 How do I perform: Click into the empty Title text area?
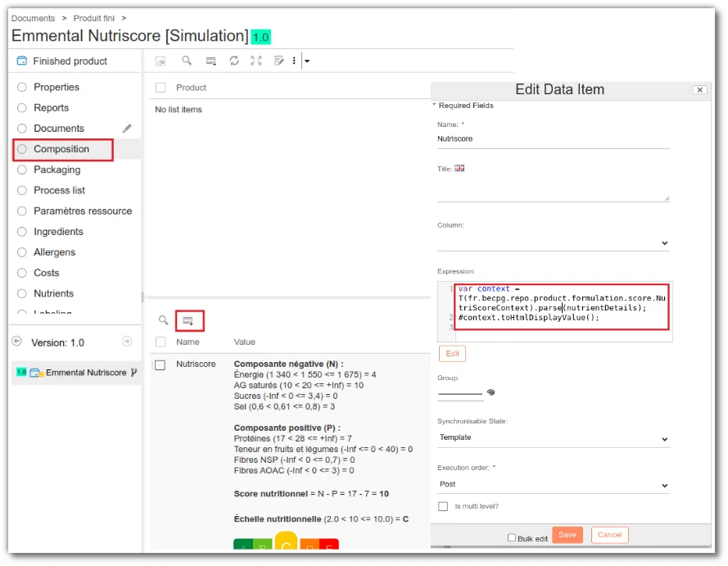click(x=553, y=188)
